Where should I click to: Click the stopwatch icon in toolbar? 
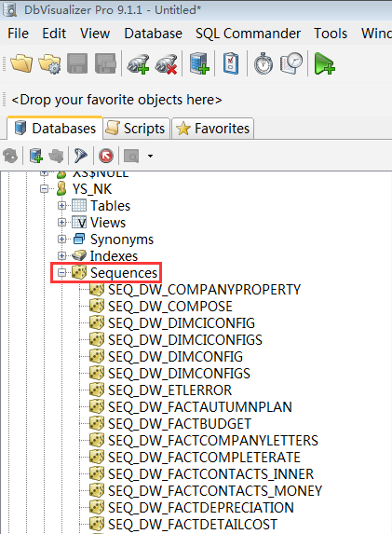click(264, 63)
